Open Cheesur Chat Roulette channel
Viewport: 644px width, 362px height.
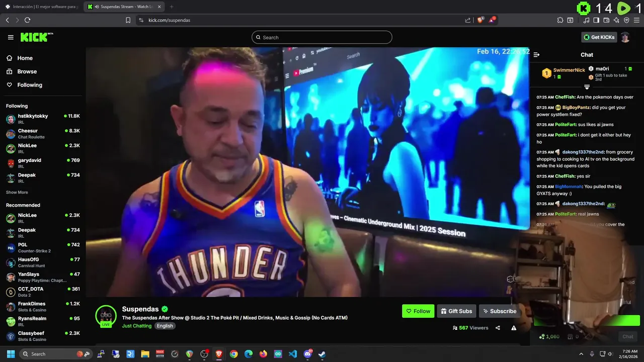43,133
